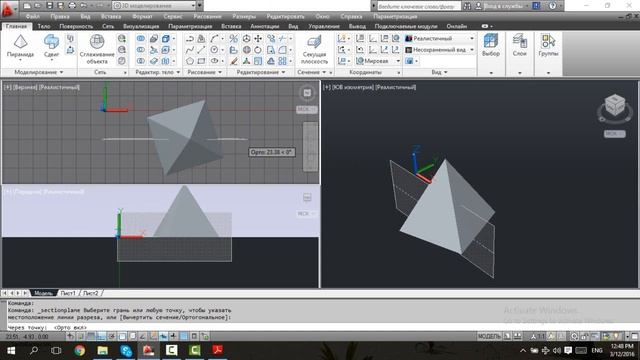
Task: Expand the Редактирование panel
Action: (x=261, y=72)
